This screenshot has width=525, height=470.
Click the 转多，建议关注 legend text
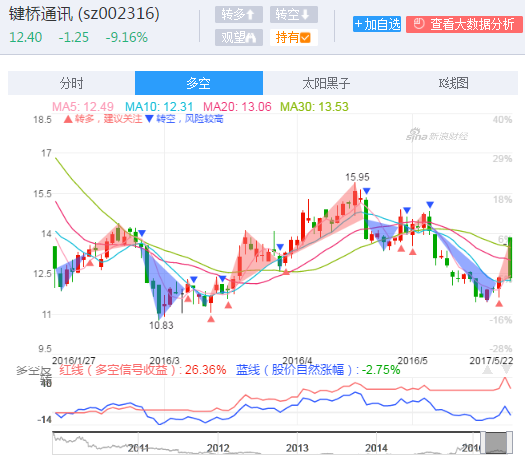[x=108, y=119]
